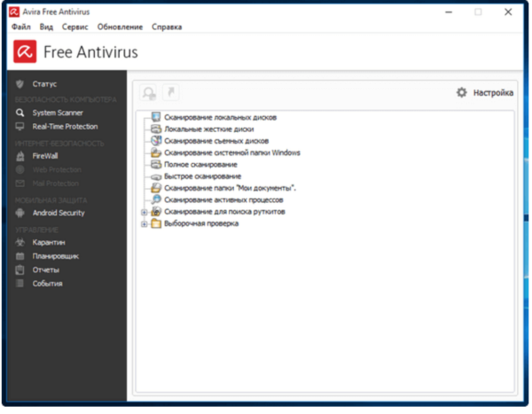Click folder icon of Выборочная проверка
Screen dimensions: 532x414
coord(156,223)
